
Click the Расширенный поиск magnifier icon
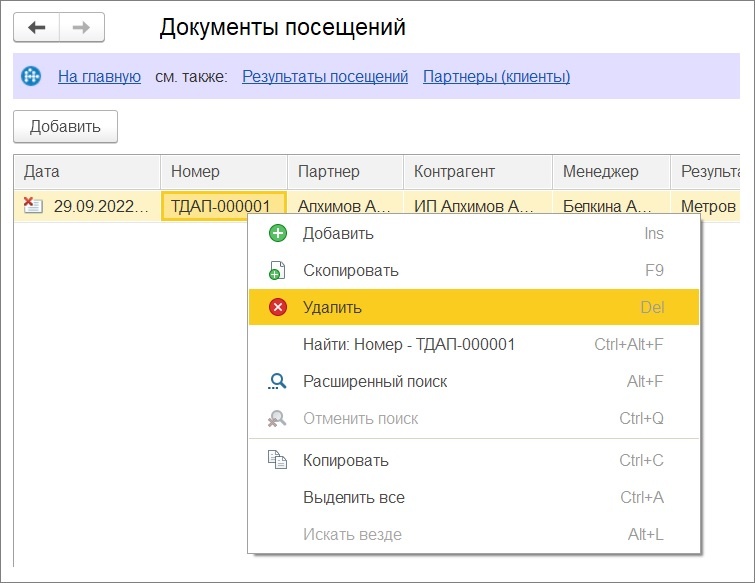(277, 381)
